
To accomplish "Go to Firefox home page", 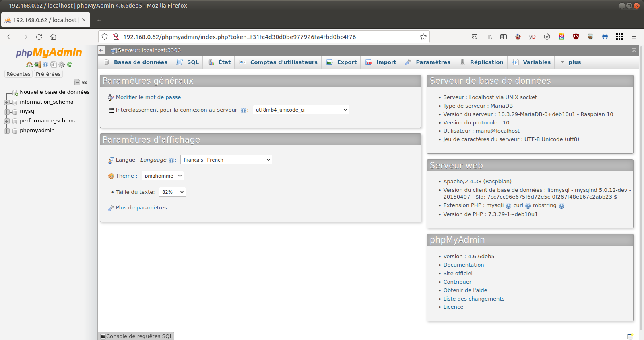I will point(53,37).
